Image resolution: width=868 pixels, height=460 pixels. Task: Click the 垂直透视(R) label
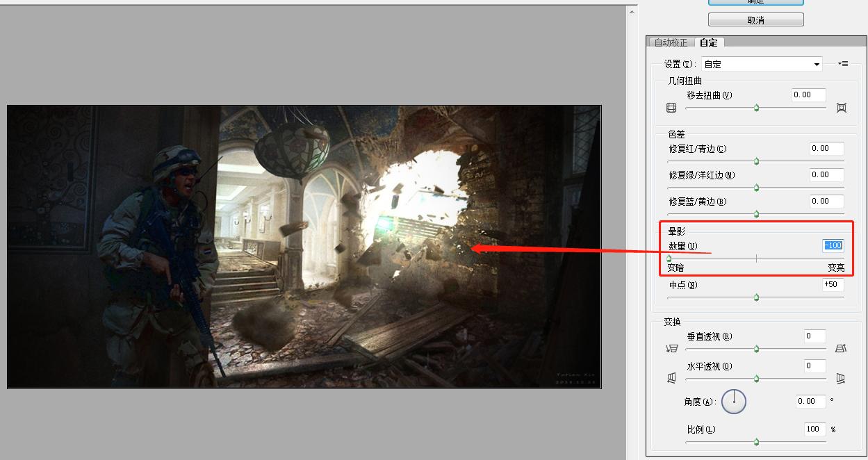pyautogui.click(x=710, y=336)
